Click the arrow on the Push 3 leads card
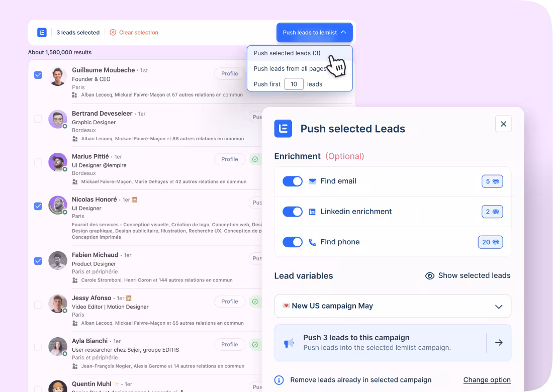This screenshot has height=392, width=553. coord(499,343)
